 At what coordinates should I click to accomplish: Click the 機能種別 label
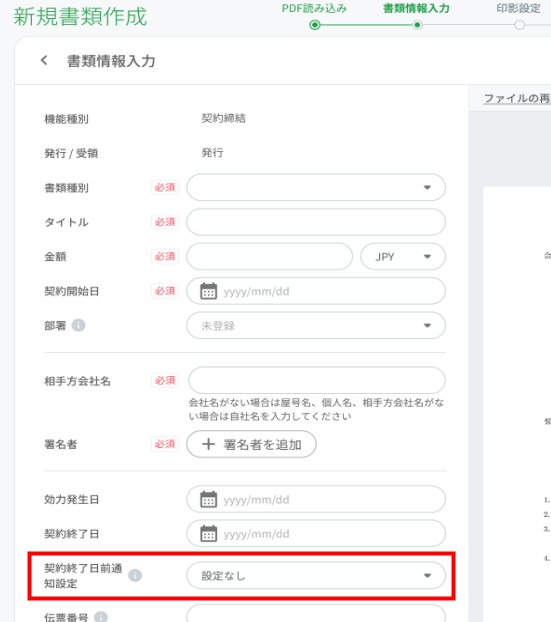coord(66,119)
